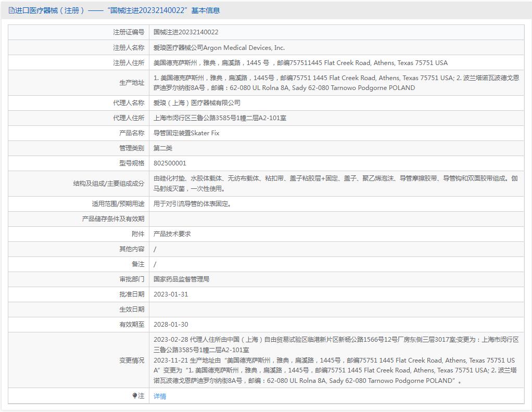The image size is (532, 412).
Task: Click the 产品储存条件及有效期 label
Action: [113, 218]
